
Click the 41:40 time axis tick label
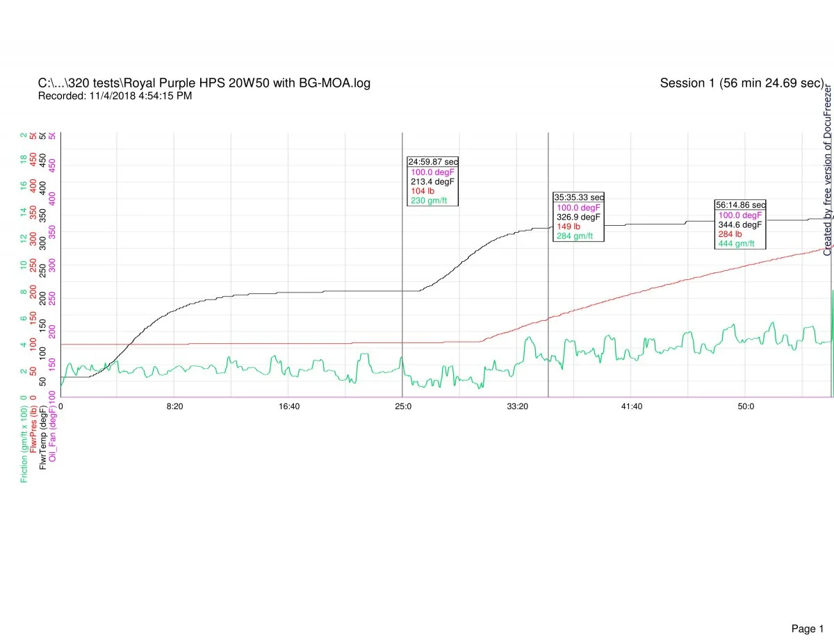click(x=631, y=406)
